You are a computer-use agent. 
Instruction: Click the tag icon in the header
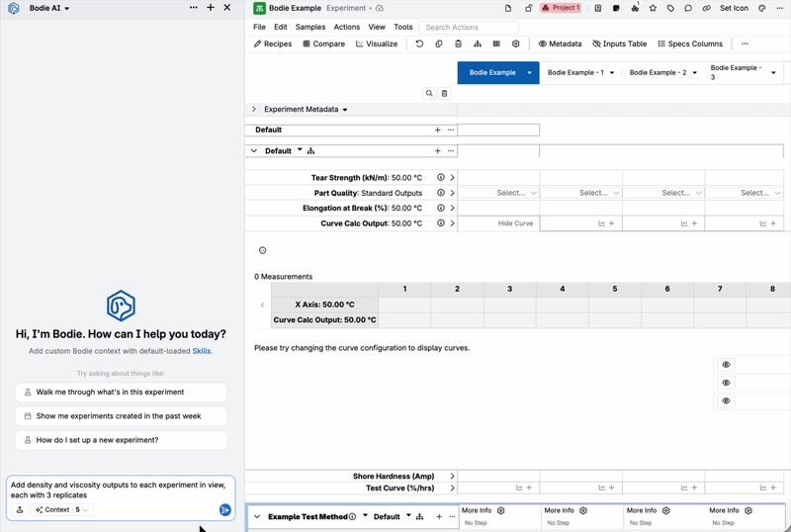click(x=670, y=8)
